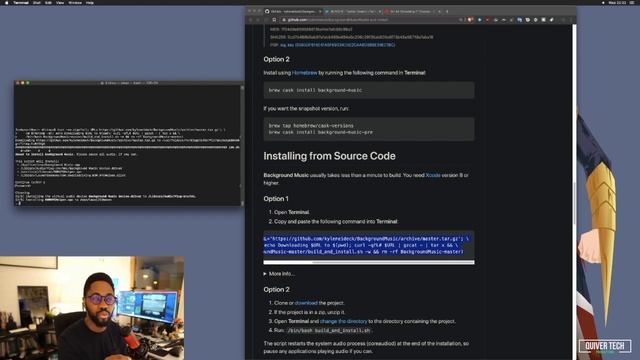Switch to the second browser tab
The image size is (640, 360).
point(353,11)
